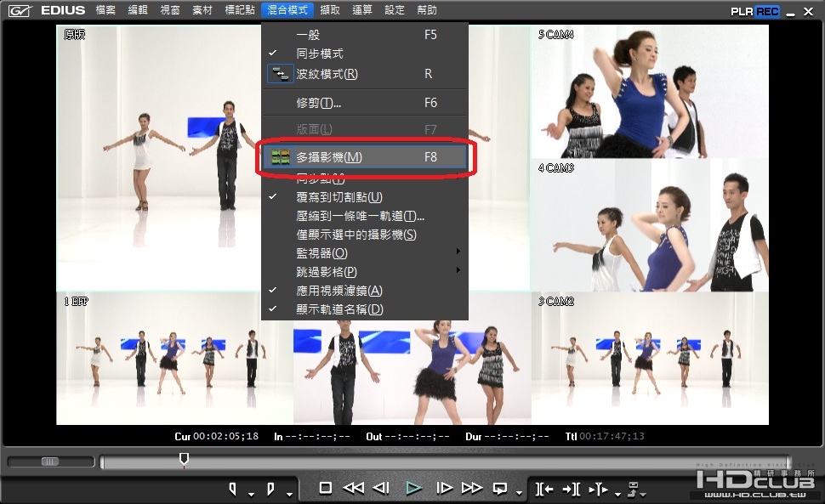825x504 pixels.
Task: Click the Set Out point icon
Action: point(270,489)
